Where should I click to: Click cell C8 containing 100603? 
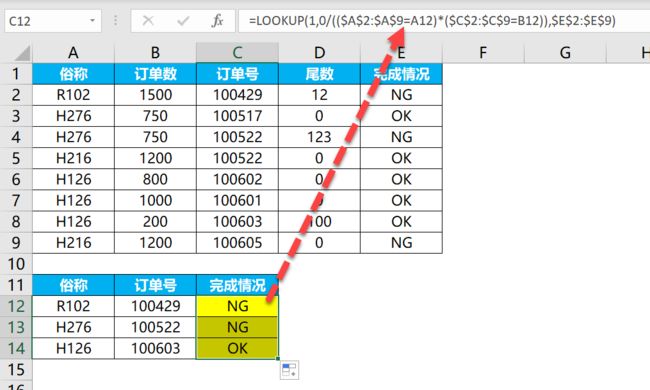[237, 222]
